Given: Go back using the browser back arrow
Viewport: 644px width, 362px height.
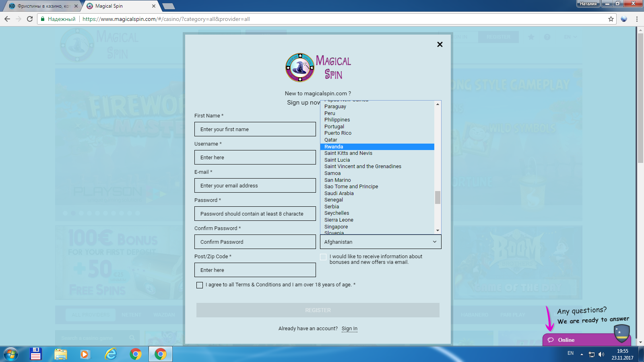Looking at the screenshot, I should [7, 19].
